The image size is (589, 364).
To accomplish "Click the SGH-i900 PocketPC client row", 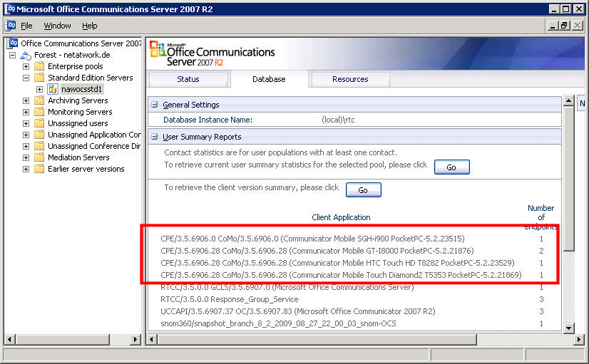I will coord(312,239).
